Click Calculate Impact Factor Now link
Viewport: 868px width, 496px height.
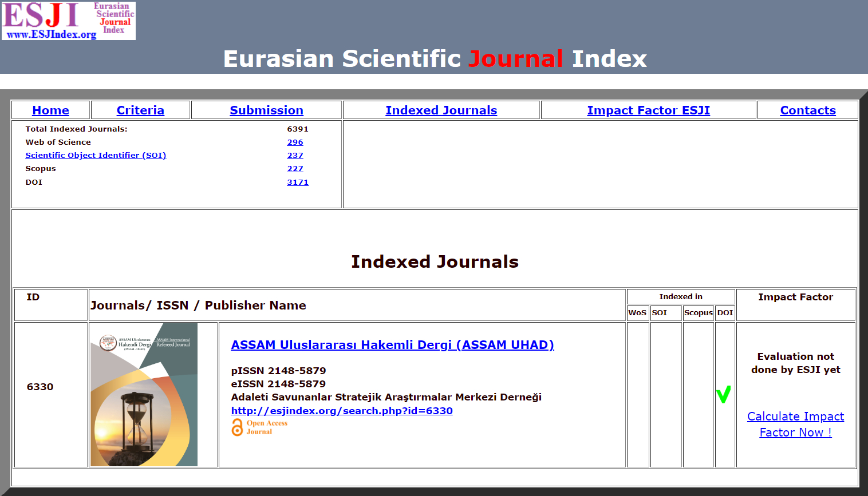click(x=795, y=424)
